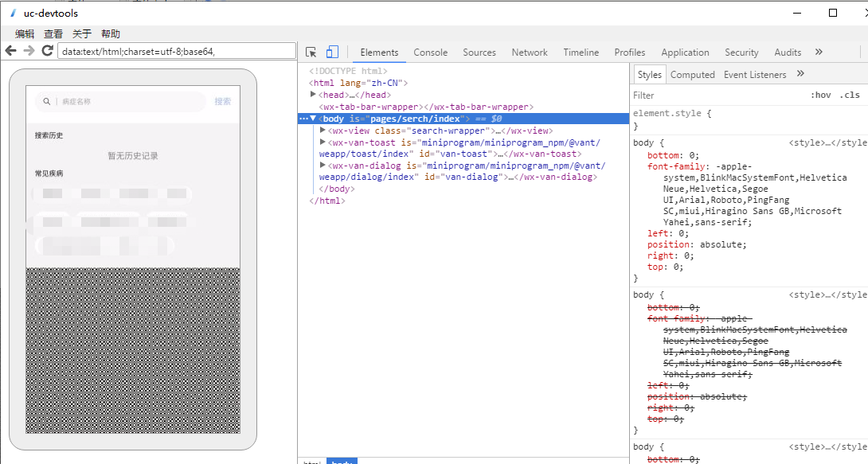The height and width of the screenshot is (464, 868).
Task: Focus the URL address bar
Action: coord(175,51)
